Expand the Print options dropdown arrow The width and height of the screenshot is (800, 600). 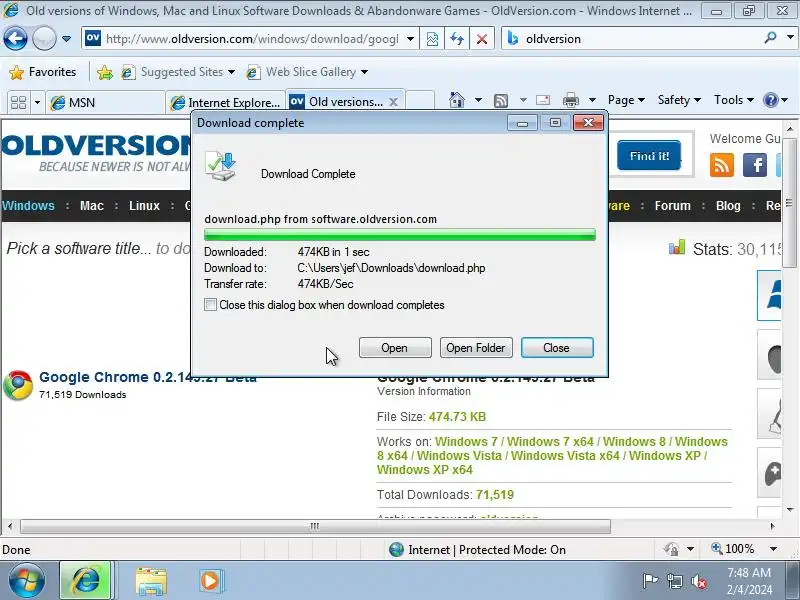click(592, 100)
